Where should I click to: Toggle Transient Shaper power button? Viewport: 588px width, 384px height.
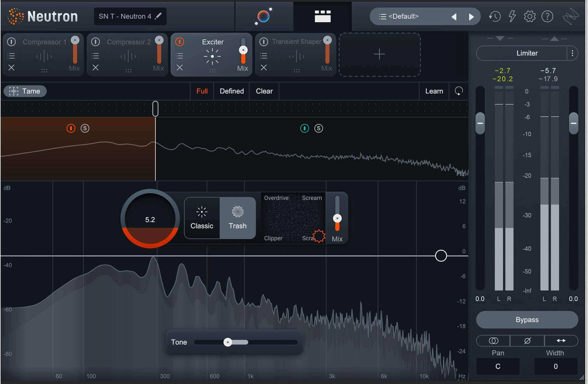click(x=264, y=42)
